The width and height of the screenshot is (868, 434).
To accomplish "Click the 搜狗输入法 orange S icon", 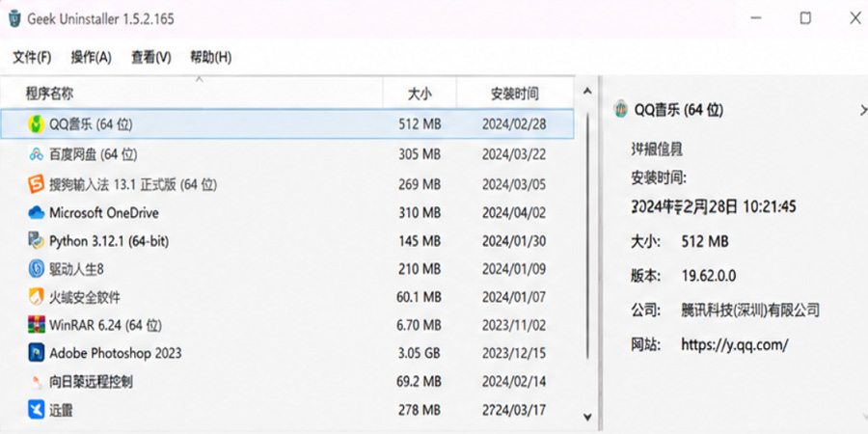I will (x=36, y=184).
